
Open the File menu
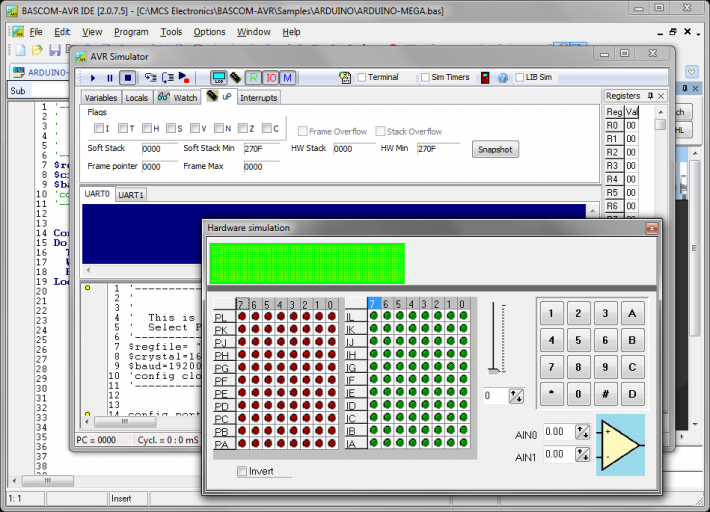click(36, 32)
